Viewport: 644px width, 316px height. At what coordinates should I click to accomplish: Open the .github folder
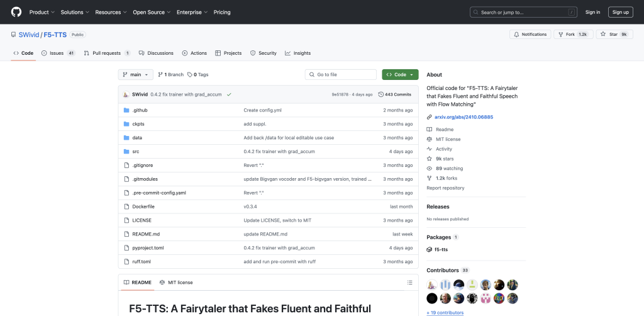click(140, 110)
